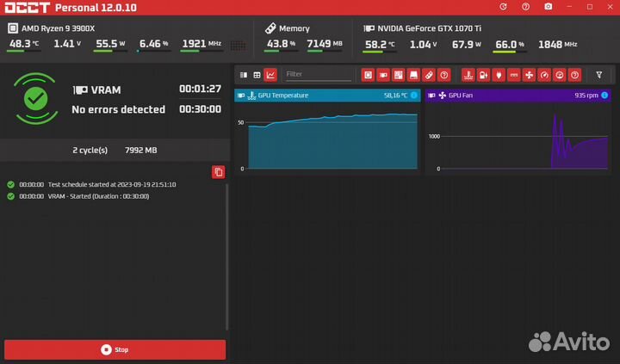Viewport: 620px width, 364px height.
Task: Toggle the GPU sensor filter icon
Action: tap(383, 75)
